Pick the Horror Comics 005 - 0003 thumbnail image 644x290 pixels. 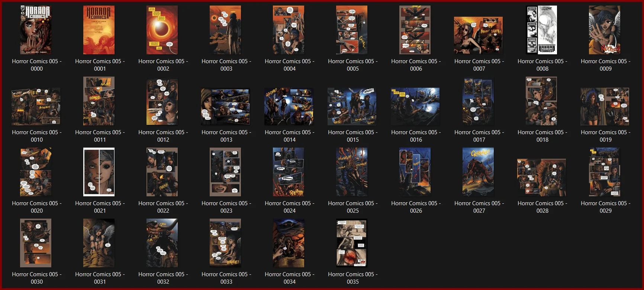(x=225, y=30)
